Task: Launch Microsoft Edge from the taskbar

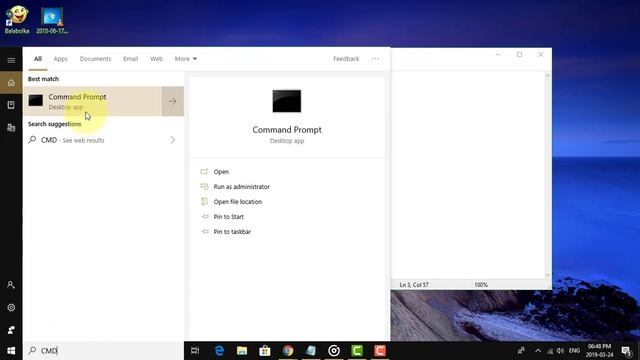Action: pos(219,351)
